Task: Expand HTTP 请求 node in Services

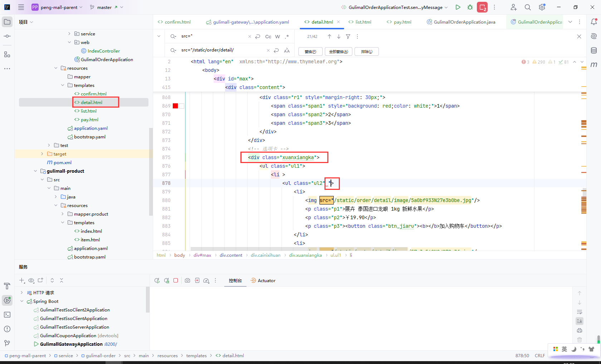Action: pos(22,292)
